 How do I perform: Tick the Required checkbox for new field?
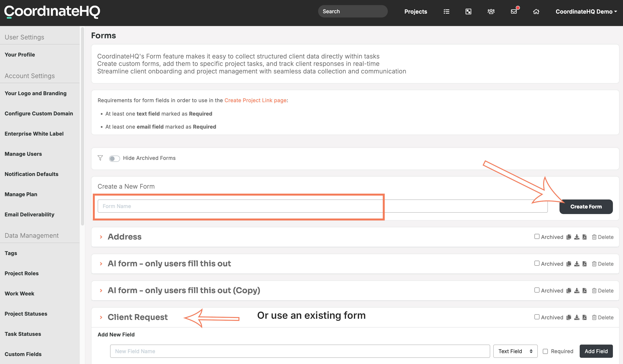click(x=545, y=351)
